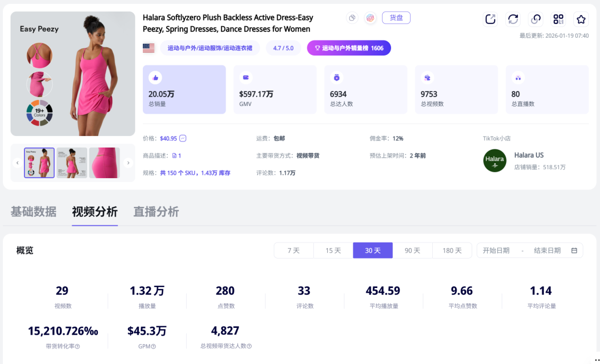
Task: Open the Halara US store link
Action: (x=529, y=155)
